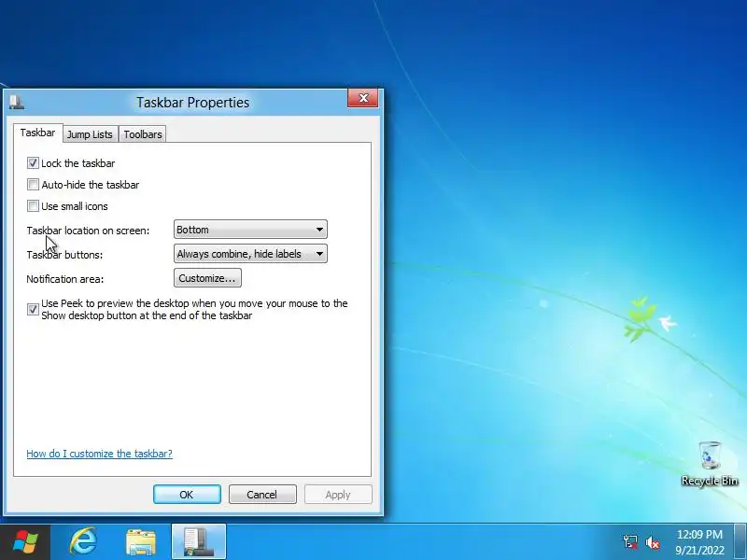Open the Taskbar location on screen dropdown
Viewport: 747px width, 560px height.
pyautogui.click(x=250, y=230)
